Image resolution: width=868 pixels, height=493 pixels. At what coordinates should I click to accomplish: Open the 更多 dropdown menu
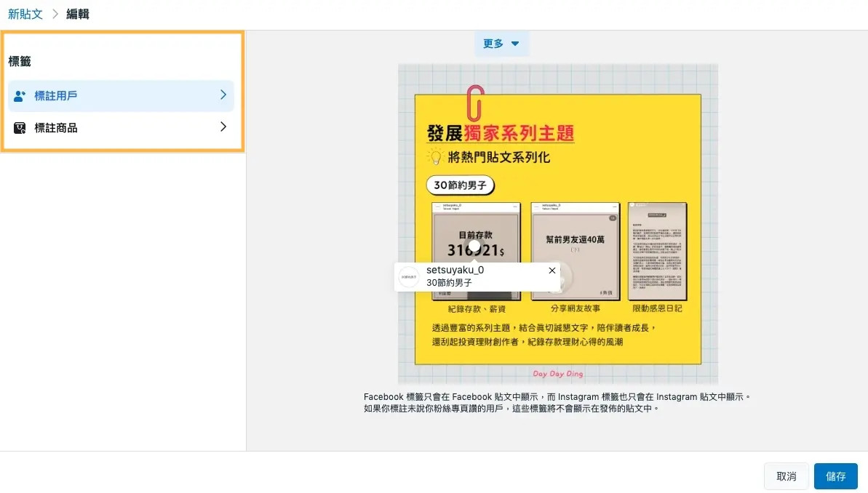coord(501,44)
